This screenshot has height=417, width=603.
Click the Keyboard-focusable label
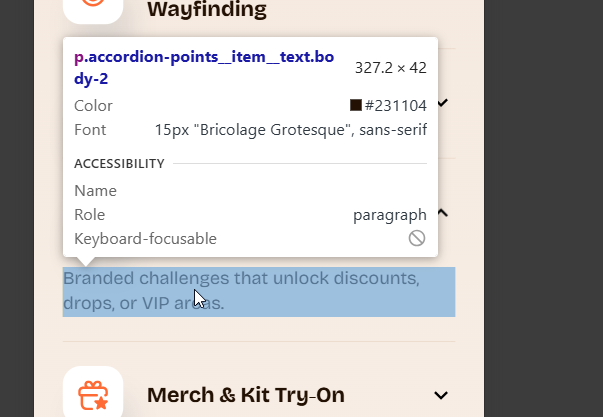145,238
